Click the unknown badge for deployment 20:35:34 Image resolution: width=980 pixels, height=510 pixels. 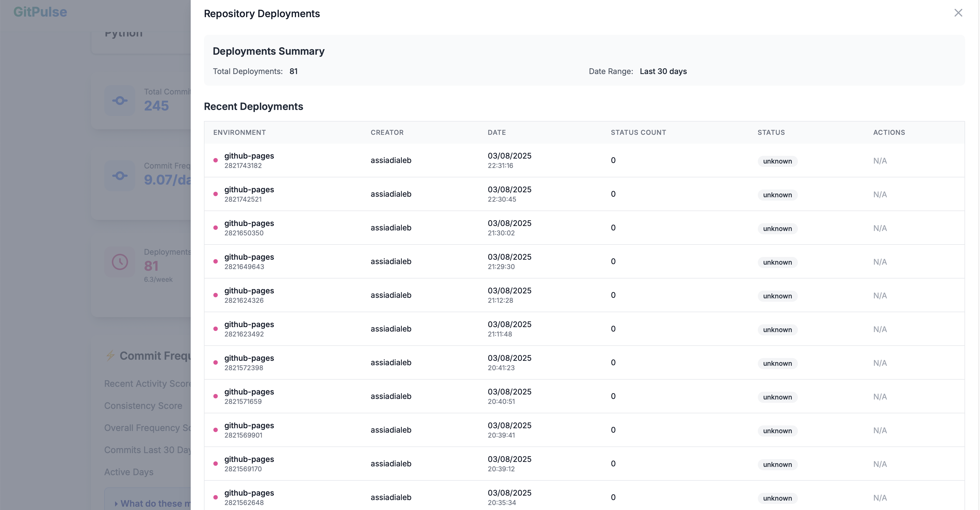point(777,498)
